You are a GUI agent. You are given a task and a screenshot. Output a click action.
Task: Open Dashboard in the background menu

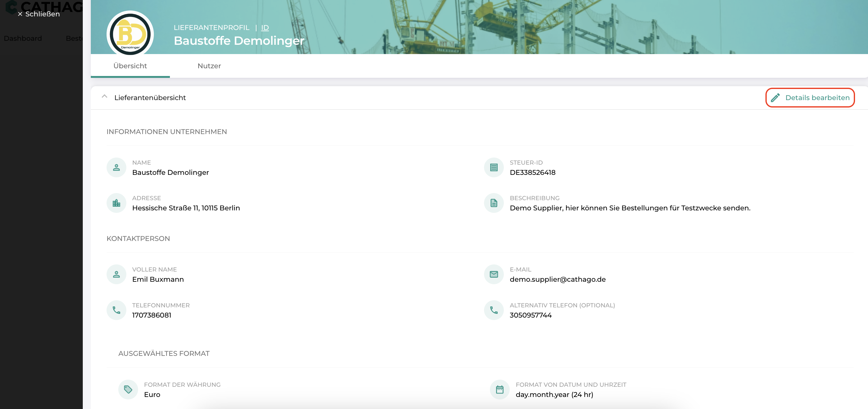[x=23, y=38]
